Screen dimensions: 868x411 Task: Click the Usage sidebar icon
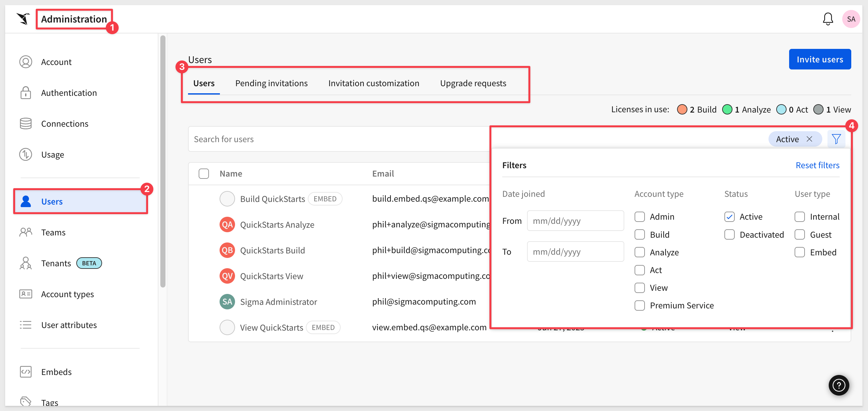click(26, 154)
